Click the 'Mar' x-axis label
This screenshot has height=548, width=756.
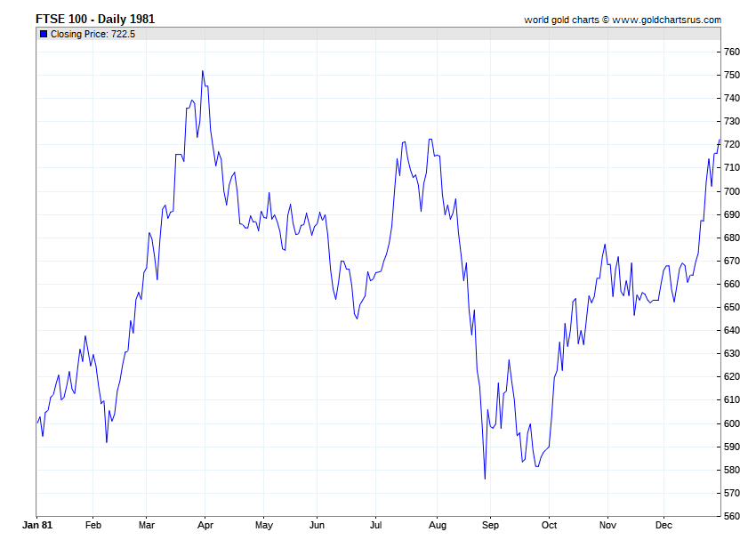147,525
